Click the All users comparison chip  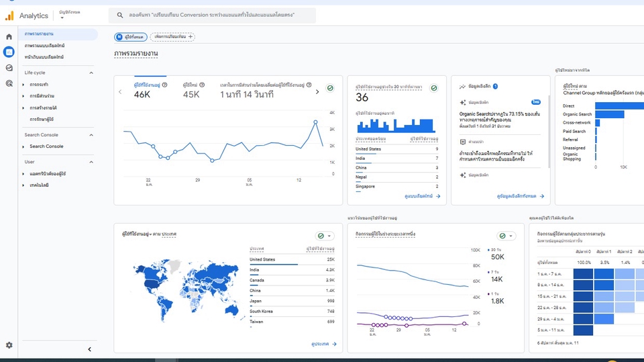pyautogui.click(x=131, y=37)
